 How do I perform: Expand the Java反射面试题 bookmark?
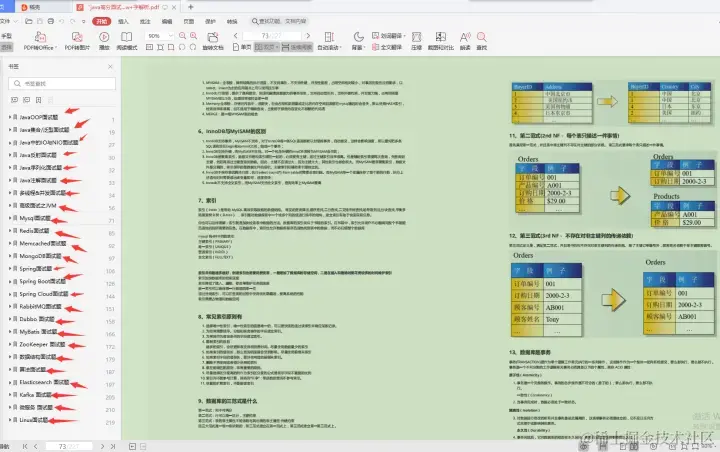tap(10, 155)
